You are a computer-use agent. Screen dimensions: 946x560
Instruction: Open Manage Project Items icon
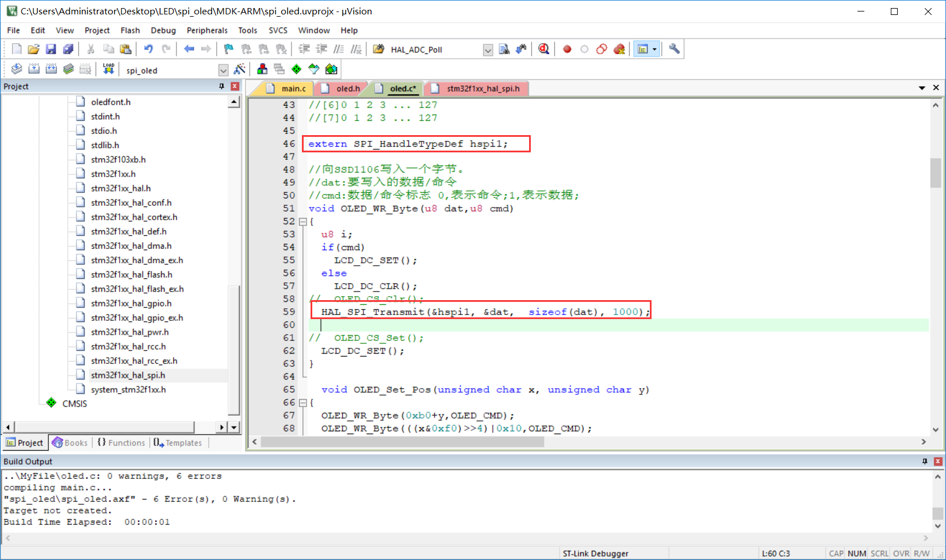click(x=262, y=70)
